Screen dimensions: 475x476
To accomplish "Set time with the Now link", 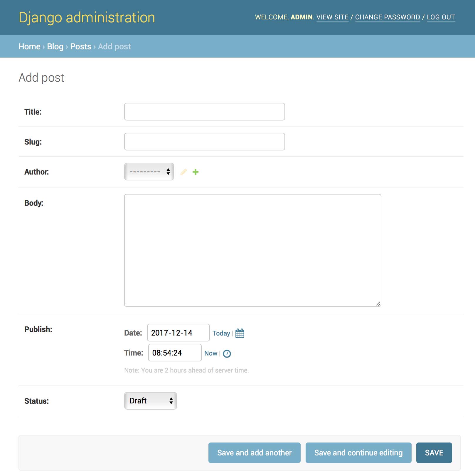I will point(211,353).
